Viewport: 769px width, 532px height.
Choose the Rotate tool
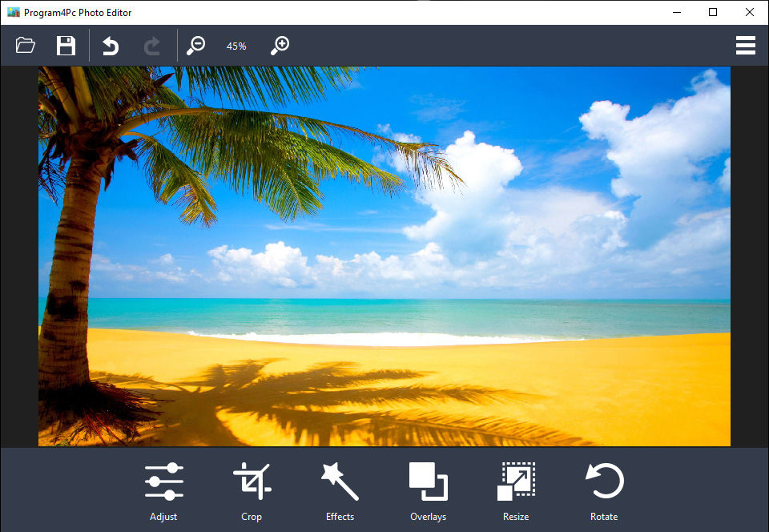point(604,491)
